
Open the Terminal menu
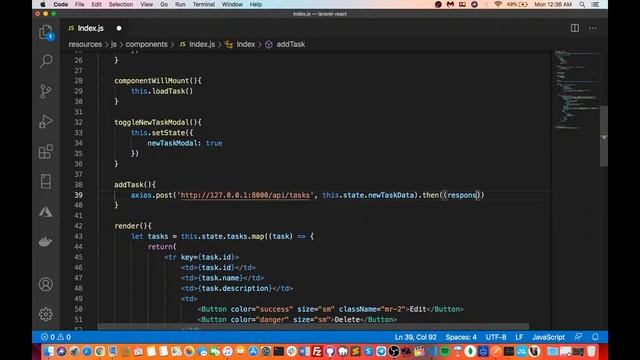[204, 4]
